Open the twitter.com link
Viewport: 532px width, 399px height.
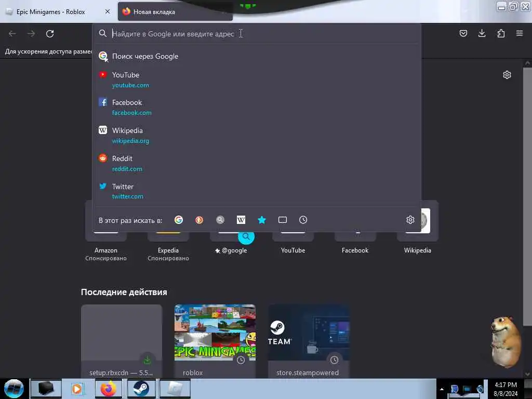[x=128, y=196]
